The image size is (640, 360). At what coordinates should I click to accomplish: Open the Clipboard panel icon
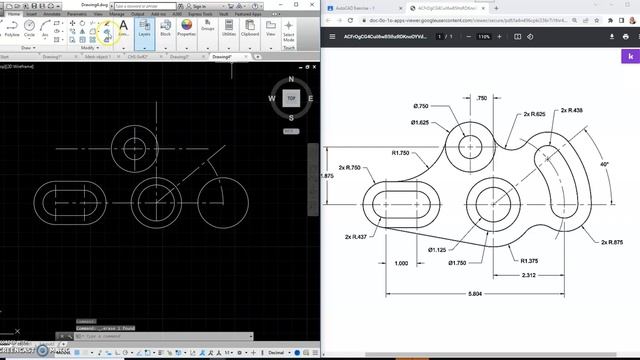250,28
